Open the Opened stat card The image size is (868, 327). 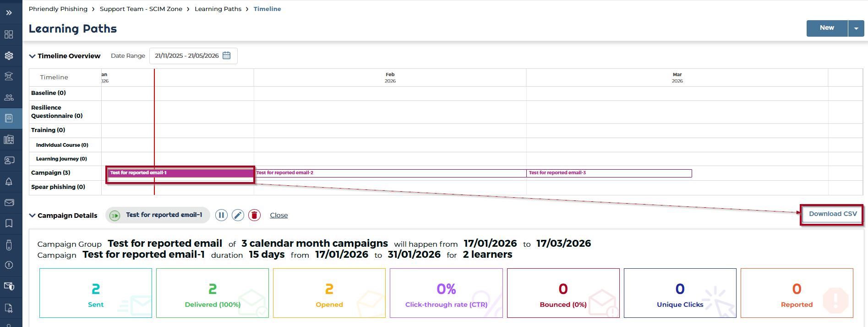point(329,293)
